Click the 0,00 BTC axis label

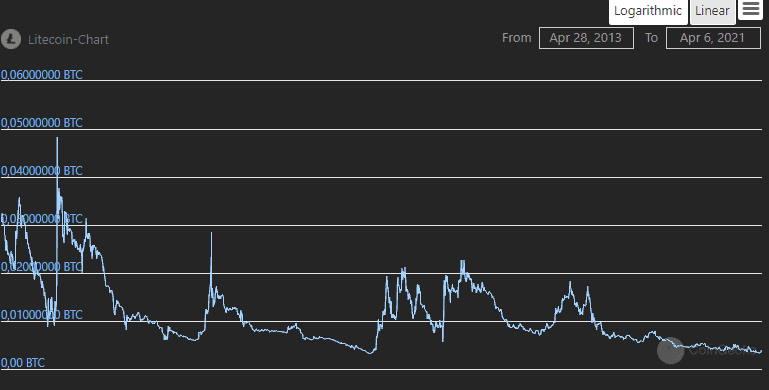pos(23,363)
